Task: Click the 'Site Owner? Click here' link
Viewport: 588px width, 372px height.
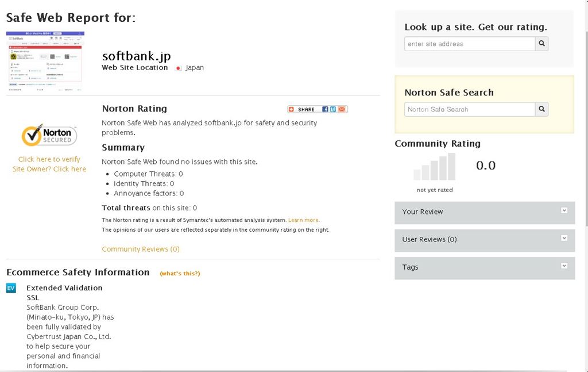Action: tap(49, 169)
